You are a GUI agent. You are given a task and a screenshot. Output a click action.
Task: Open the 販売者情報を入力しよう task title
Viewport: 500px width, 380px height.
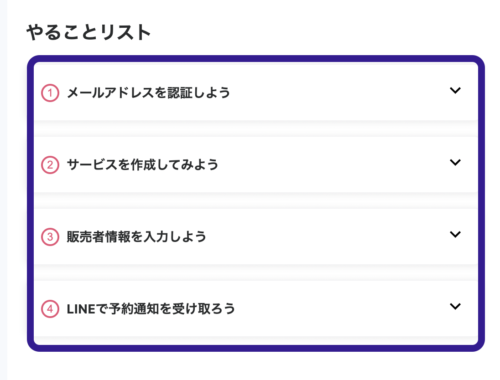click(x=136, y=237)
